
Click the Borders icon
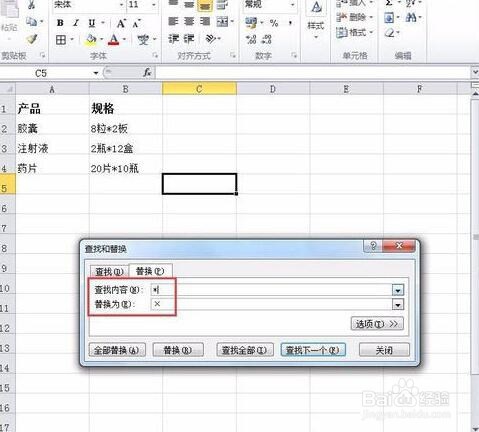[61, 40]
